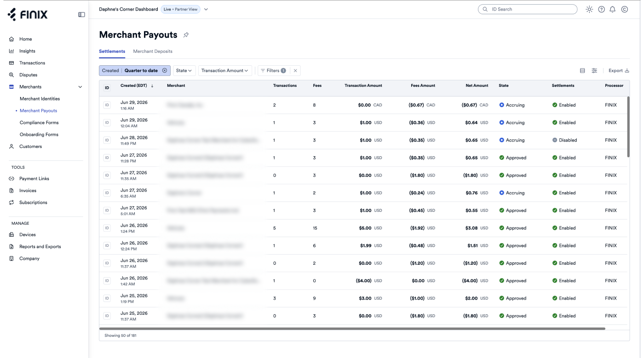
Task: Expand the dashboard switcher chevron
Action: point(206,9)
